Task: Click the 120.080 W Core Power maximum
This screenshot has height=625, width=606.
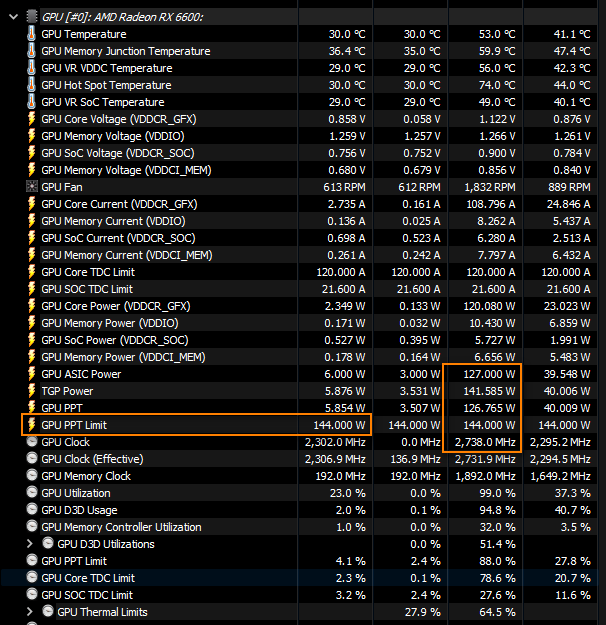Action: [489, 307]
